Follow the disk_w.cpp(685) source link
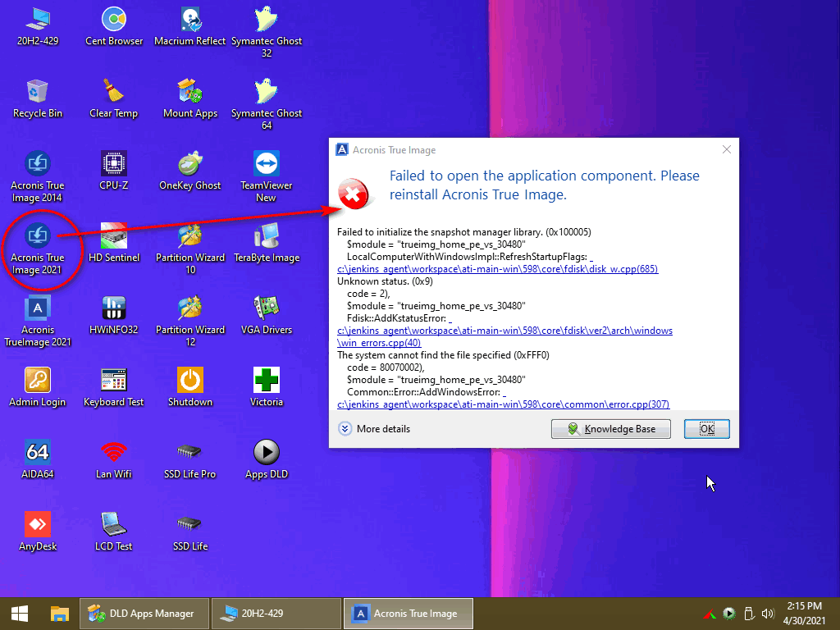 (498, 269)
